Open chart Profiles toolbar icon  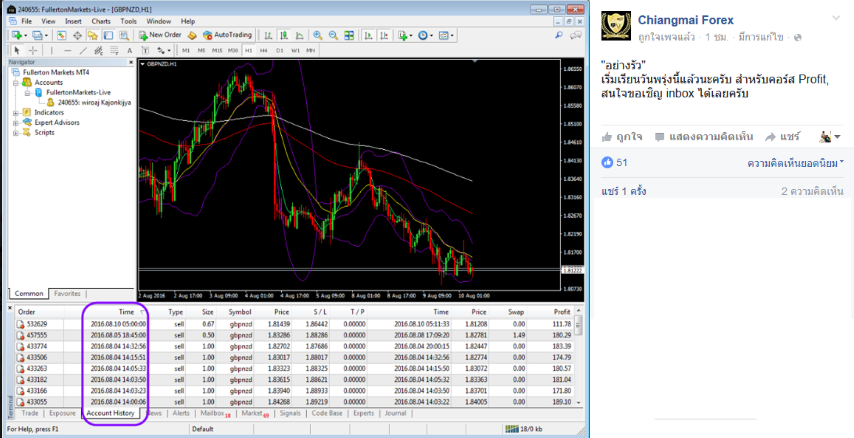click(38, 35)
